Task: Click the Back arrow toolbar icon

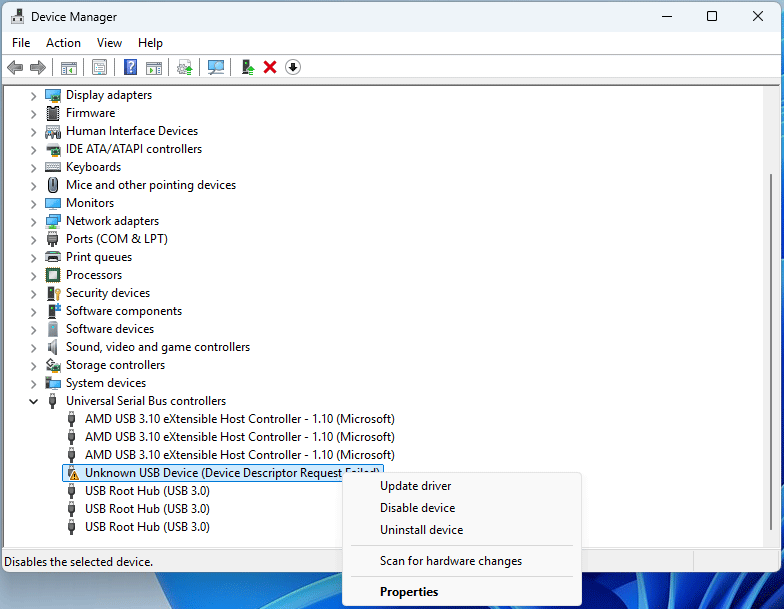Action: 15,67
